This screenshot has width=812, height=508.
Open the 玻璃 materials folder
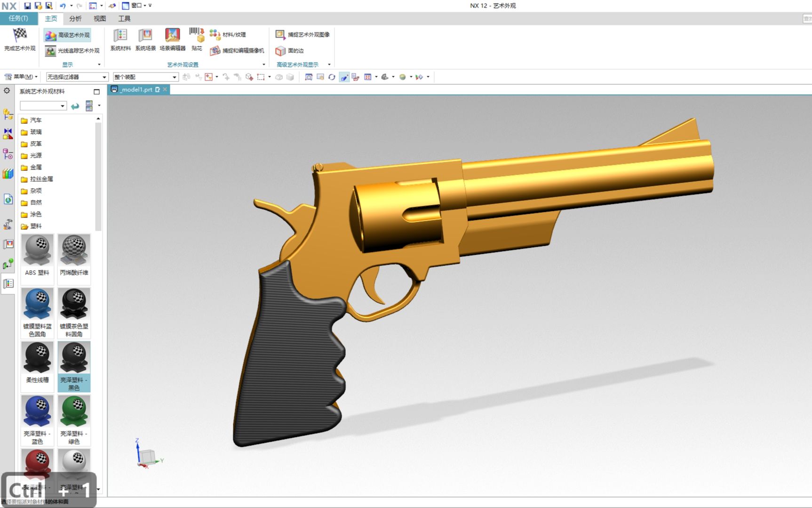(31, 132)
